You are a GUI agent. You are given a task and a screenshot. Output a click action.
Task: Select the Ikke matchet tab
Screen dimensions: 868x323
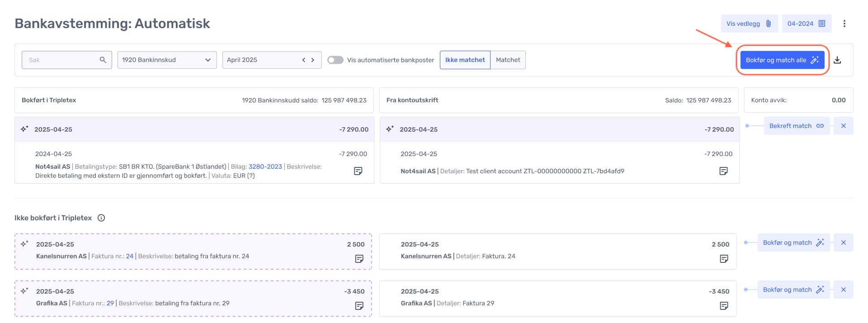click(465, 60)
